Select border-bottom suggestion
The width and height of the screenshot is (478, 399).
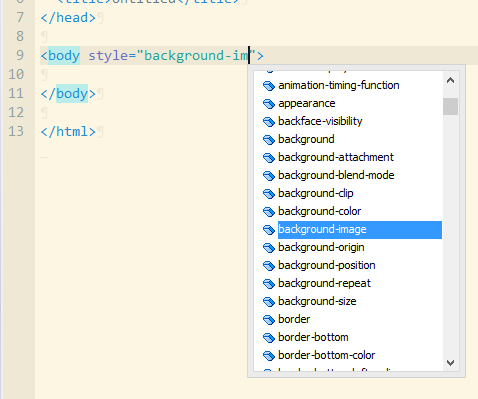pyautogui.click(x=313, y=338)
